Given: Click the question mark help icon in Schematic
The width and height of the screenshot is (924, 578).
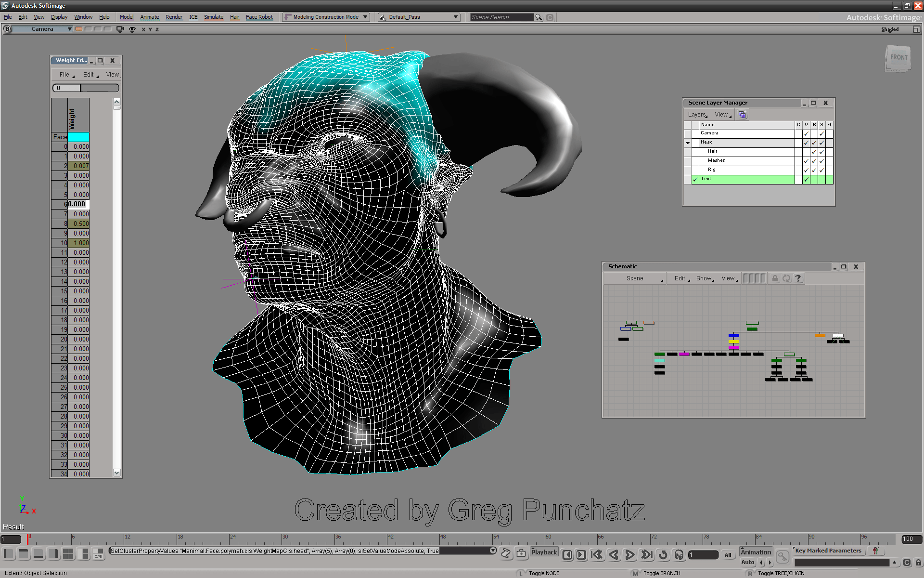Looking at the screenshot, I should [x=798, y=278].
